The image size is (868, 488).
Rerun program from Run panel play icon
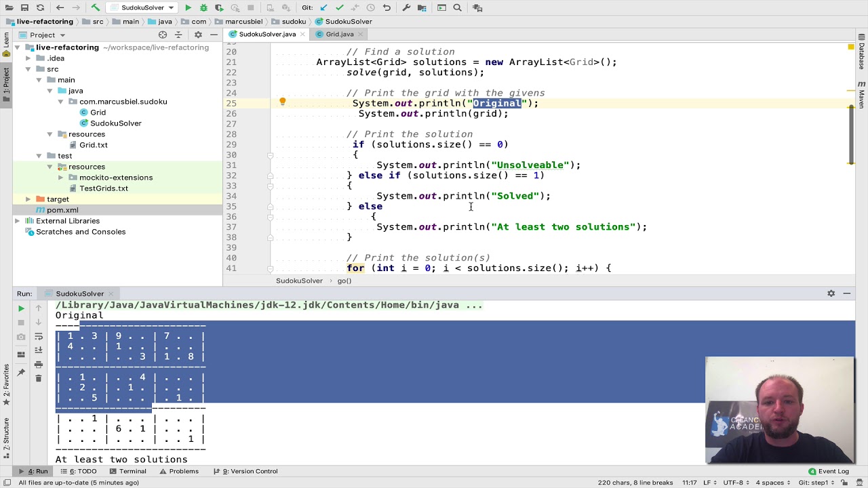tap(21, 308)
